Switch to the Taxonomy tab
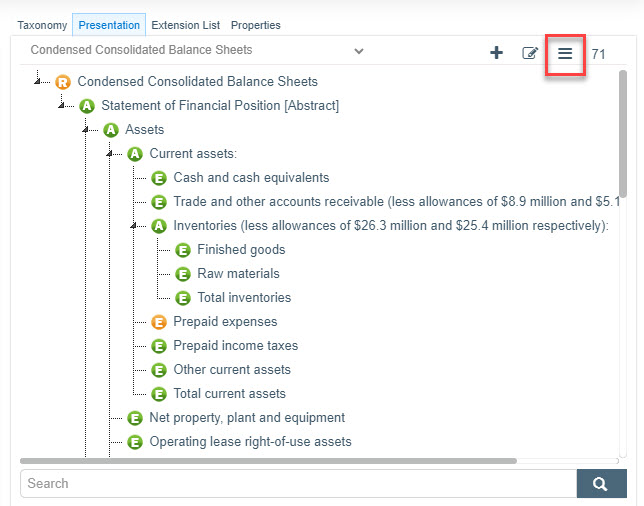This screenshot has width=644, height=506. pos(42,25)
